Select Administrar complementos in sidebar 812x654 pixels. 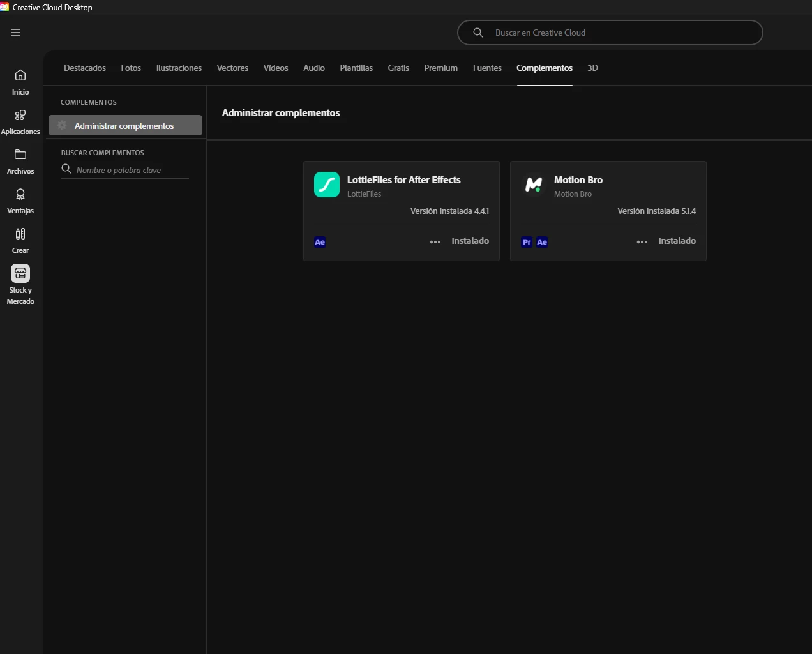coord(125,126)
